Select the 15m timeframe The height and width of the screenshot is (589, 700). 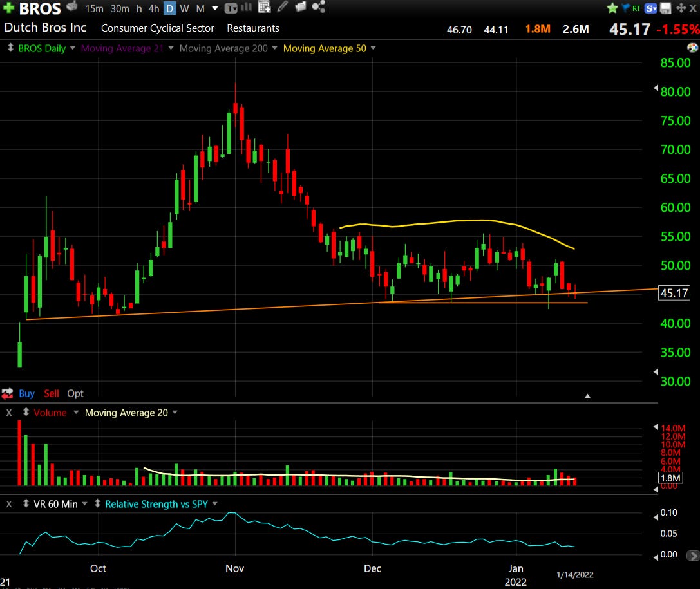click(x=94, y=8)
